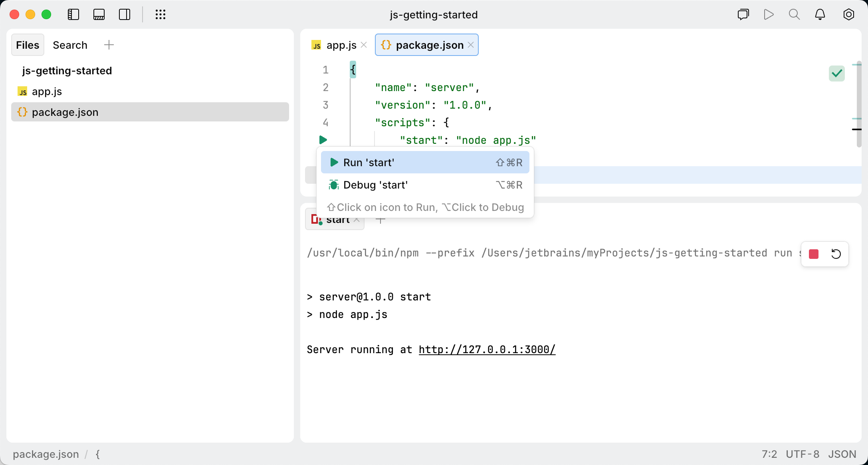Screen dimensions: 868x465
Task: Toggle the bottom panel visibility
Action: click(99, 14)
